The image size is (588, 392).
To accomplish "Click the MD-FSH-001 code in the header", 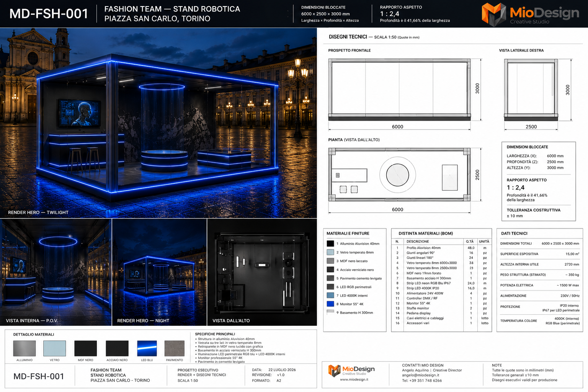I will [49, 14].
